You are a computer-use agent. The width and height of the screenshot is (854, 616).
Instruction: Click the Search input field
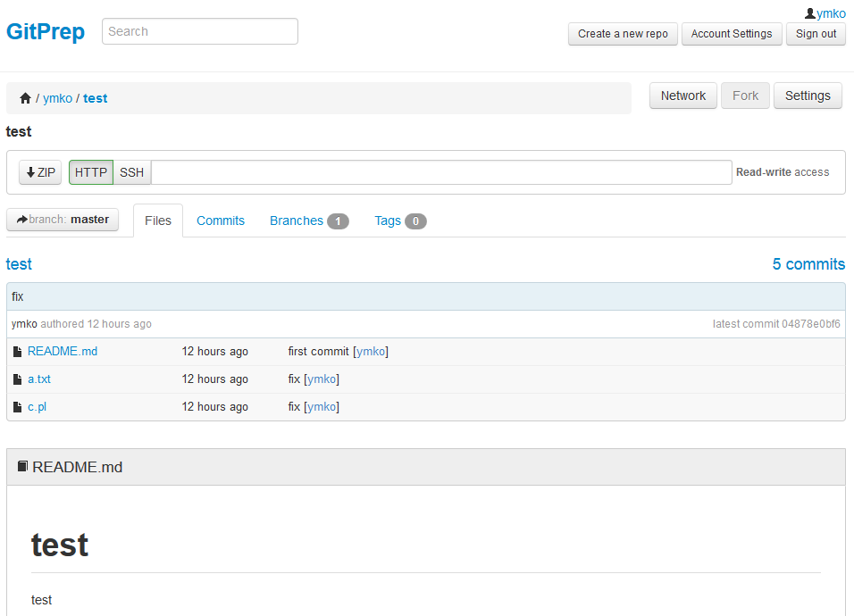199,31
